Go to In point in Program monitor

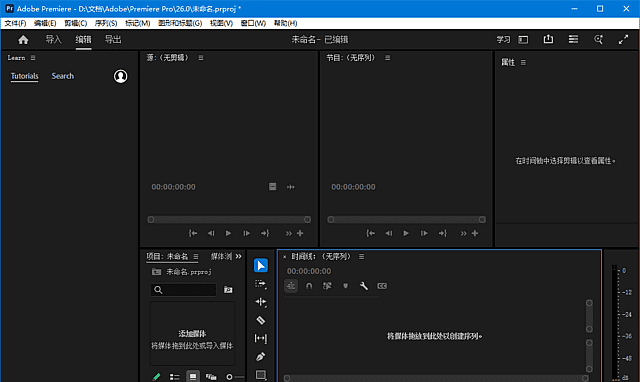click(x=370, y=233)
